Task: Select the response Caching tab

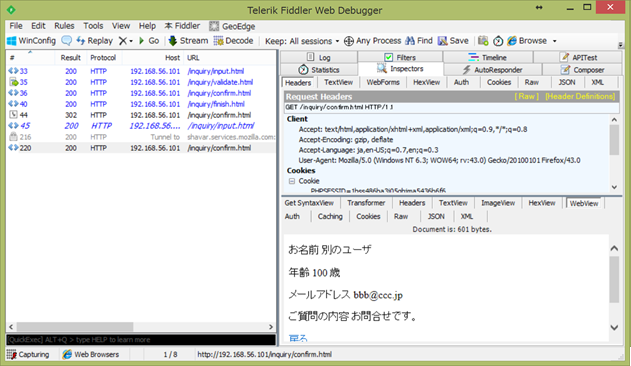Action: click(330, 216)
